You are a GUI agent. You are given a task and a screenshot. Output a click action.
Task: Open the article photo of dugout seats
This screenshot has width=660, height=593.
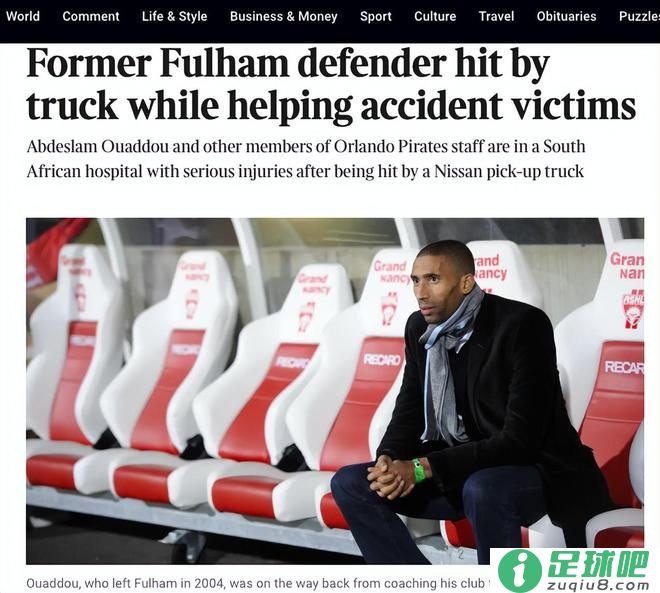(335, 391)
